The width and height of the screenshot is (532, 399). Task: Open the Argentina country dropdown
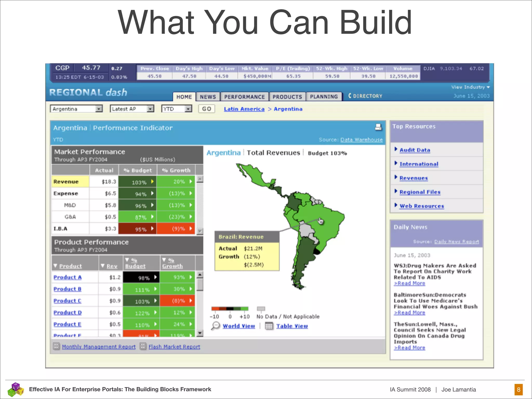(98, 109)
